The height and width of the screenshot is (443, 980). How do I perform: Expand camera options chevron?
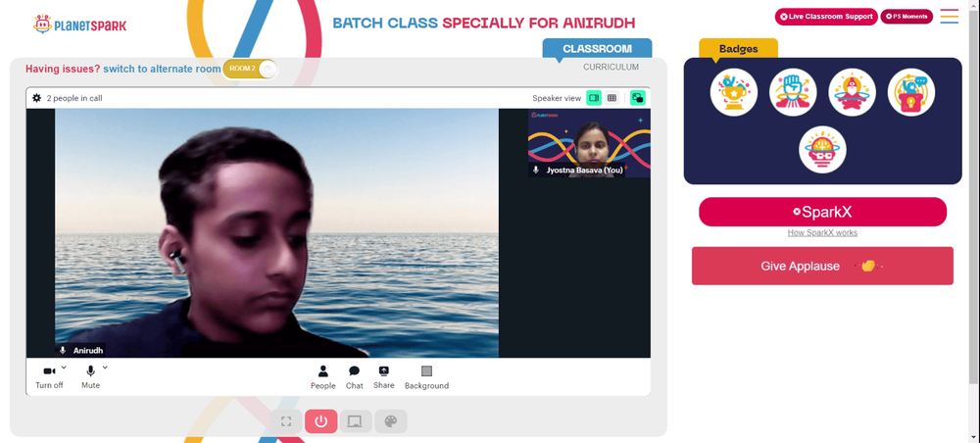click(x=64, y=368)
